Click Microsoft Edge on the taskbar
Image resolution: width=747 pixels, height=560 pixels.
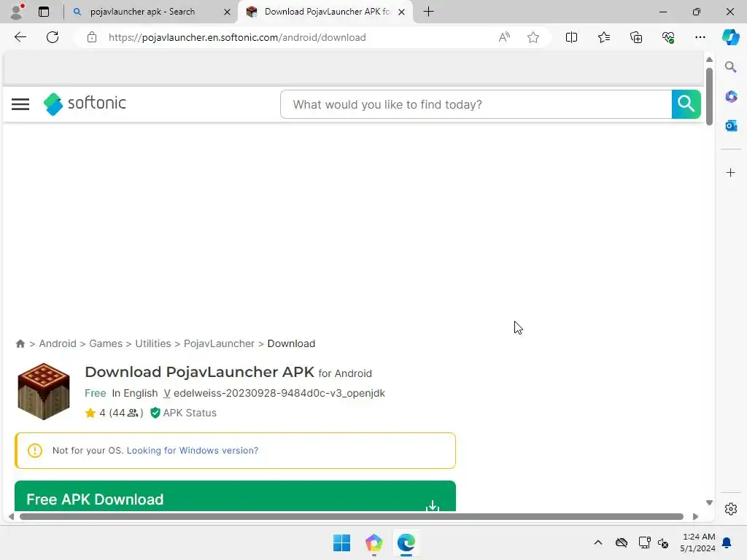click(x=406, y=542)
